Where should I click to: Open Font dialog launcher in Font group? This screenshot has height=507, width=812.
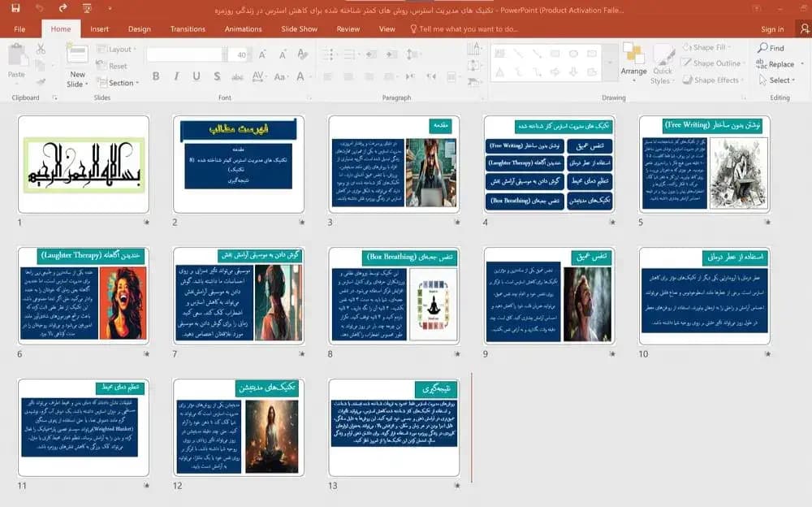click(x=309, y=97)
